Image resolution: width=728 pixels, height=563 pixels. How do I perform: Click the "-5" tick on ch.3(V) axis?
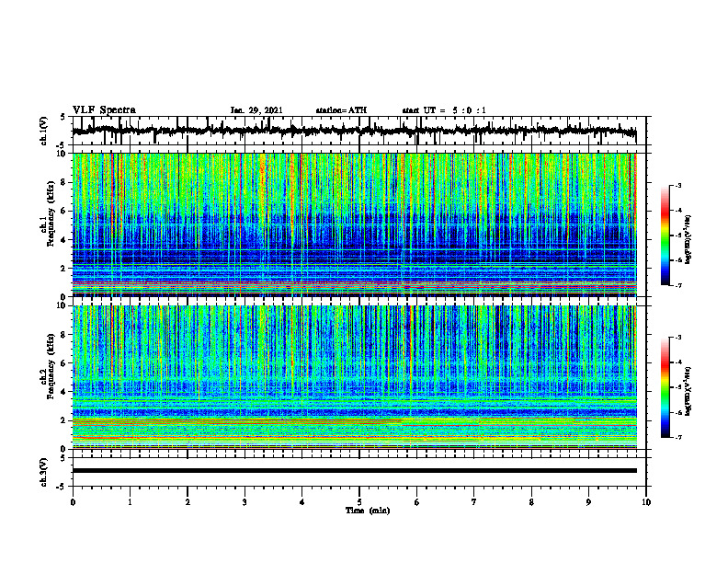(x=63, y=487)
